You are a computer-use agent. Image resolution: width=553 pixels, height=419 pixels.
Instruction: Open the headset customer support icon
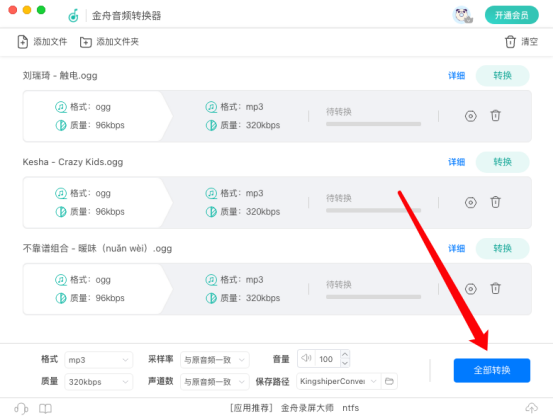[x=21, y=409]
